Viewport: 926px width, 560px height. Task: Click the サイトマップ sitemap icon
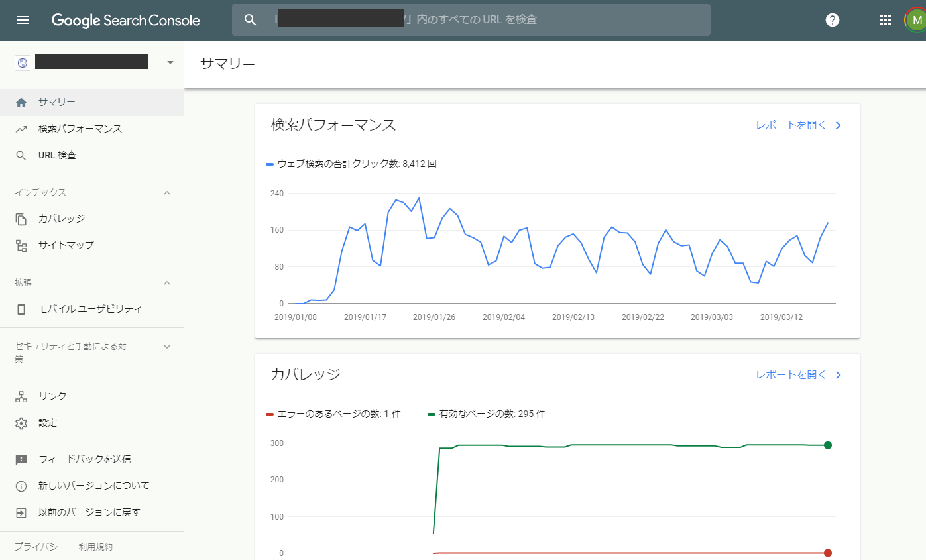[x=21, y=245]
